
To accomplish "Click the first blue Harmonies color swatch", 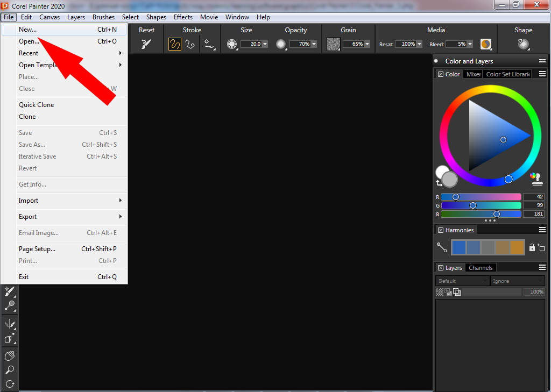I will (x=458, y=247).
